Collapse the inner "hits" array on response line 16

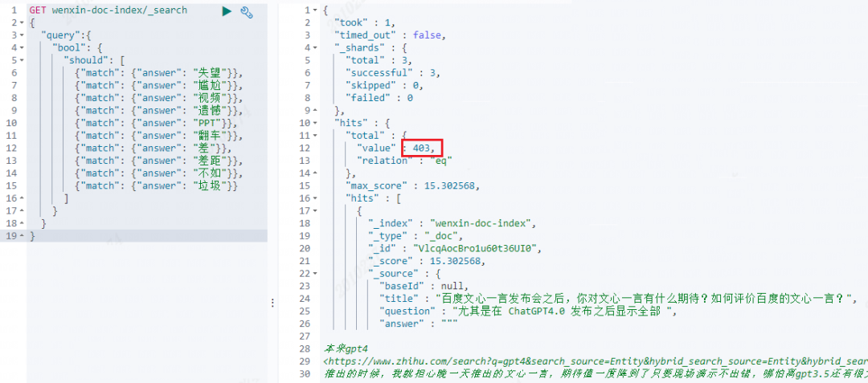[x=314, y=198]
